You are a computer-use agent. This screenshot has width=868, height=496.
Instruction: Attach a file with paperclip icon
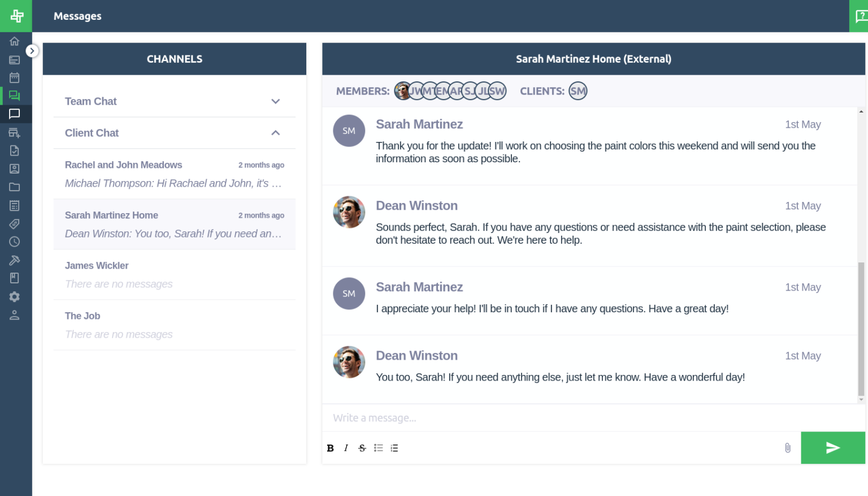pyautogui.click(x=788, y=448)
